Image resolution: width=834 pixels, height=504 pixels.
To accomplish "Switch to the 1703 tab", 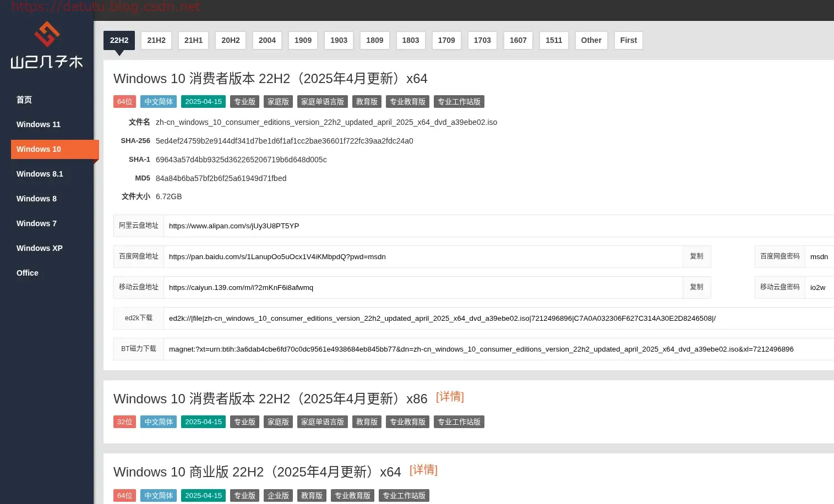I will pyautogui.click(x=482, y=40).
